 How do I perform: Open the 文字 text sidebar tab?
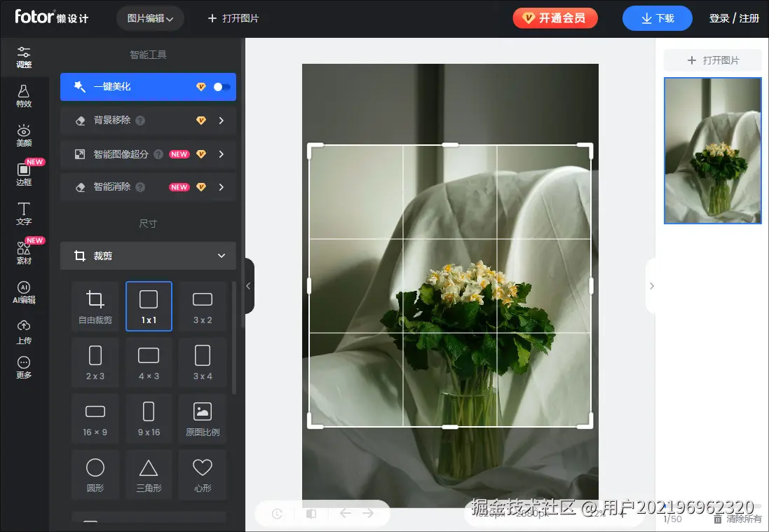[x=24, y=214]
